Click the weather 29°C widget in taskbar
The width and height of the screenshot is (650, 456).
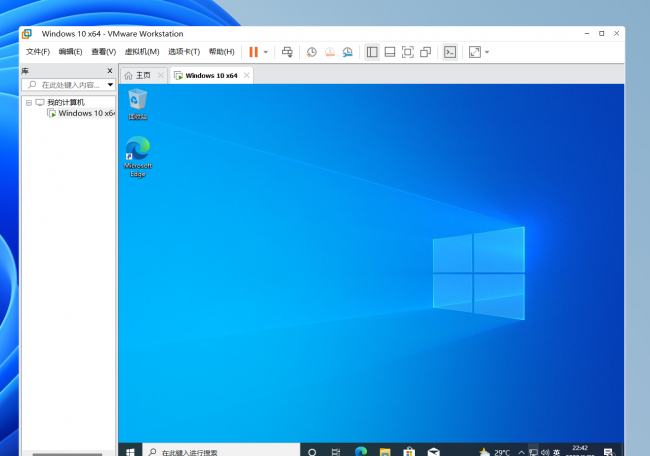494,452
